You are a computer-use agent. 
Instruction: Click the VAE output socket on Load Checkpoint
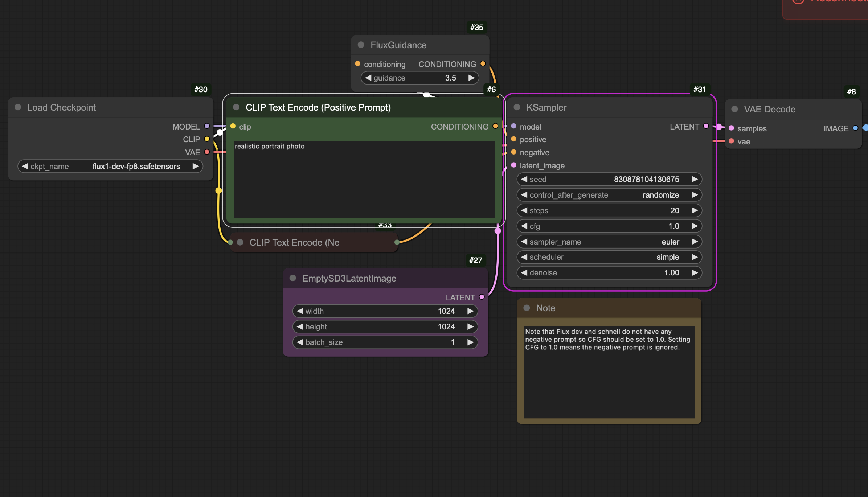click(207, 152)
